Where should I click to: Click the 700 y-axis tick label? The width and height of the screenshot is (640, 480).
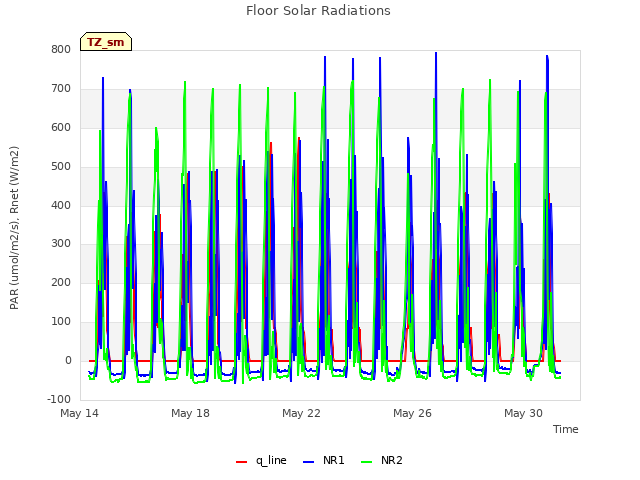pos(61,88)
